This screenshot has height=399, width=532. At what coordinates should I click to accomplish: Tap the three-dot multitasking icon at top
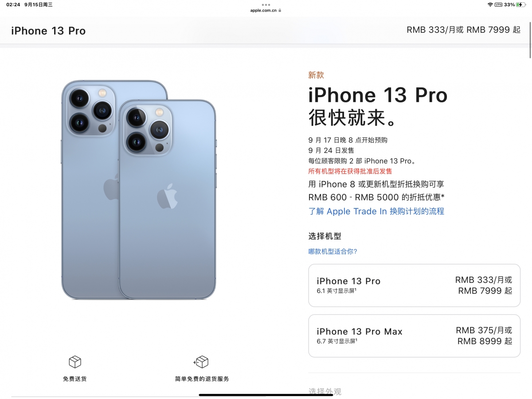[266, 4]
